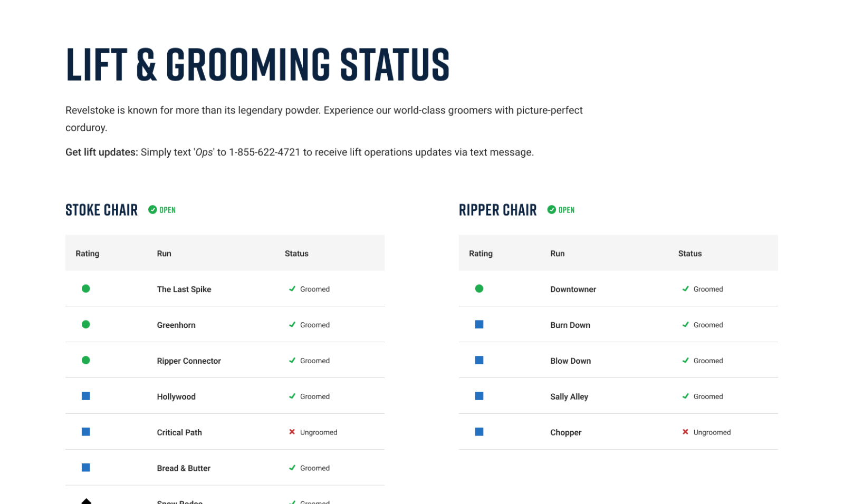Click red X icon in Chopper row
This screenshot has width=844, height=504.
pyautogui.click(x=685, y=432)
